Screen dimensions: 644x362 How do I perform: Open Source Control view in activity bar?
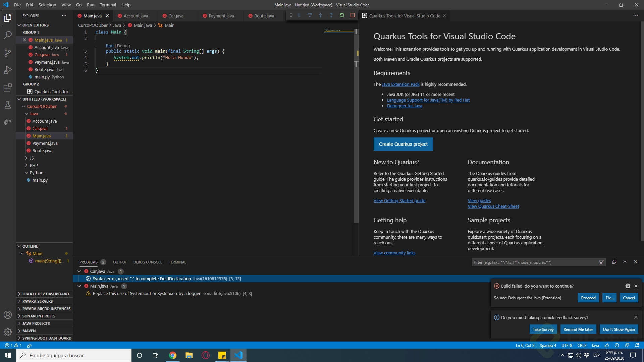8,53
